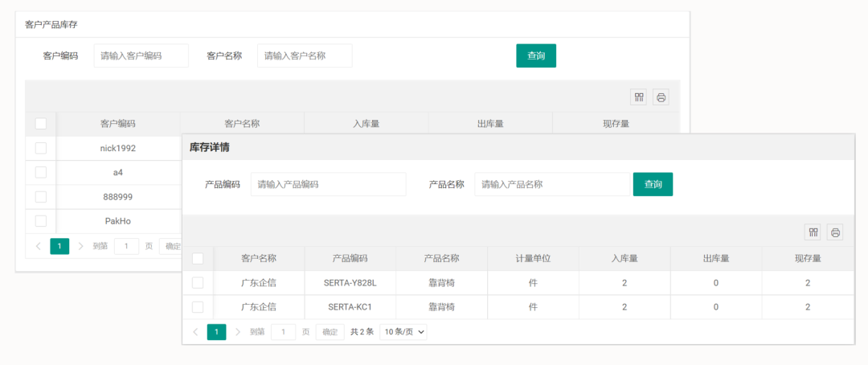Click 入库量 header in 库存详情 table
Viewport: 868px width, 365px height.
click(624, 258)
